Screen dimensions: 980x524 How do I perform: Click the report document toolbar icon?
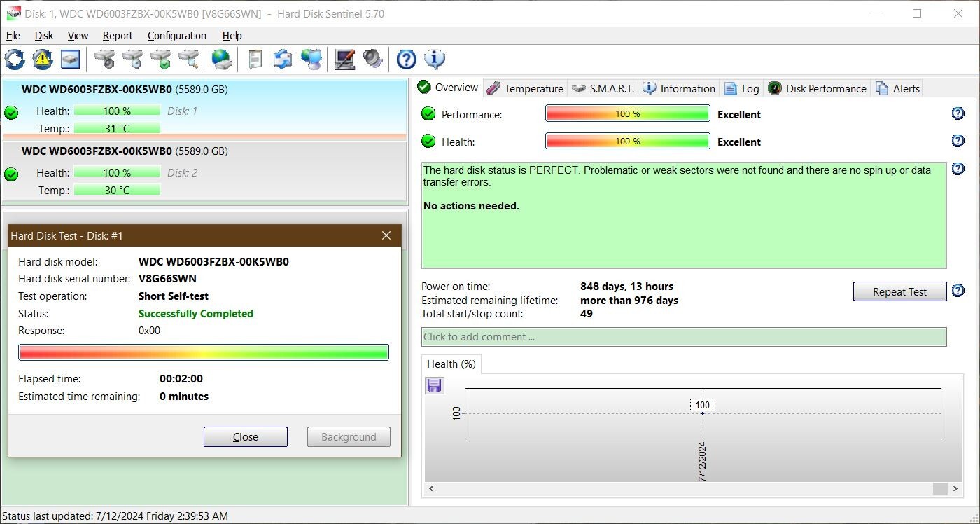click(x=255, y=59)
